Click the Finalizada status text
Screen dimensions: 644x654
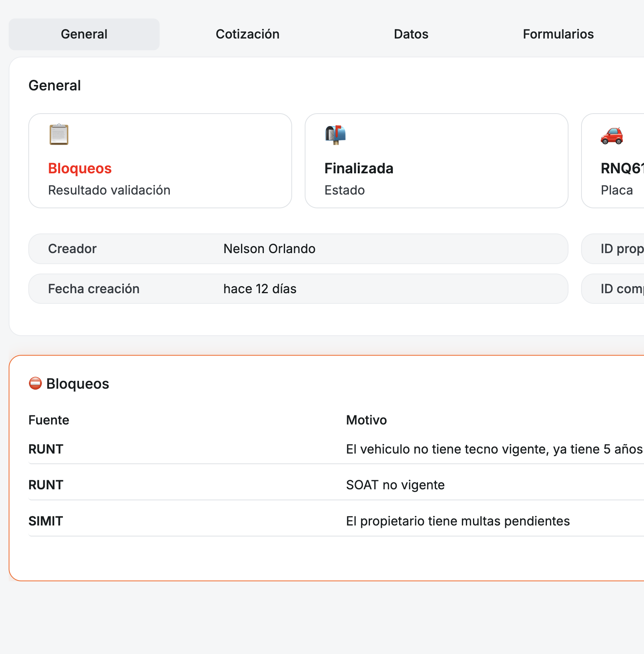click(x=359, y=168)
